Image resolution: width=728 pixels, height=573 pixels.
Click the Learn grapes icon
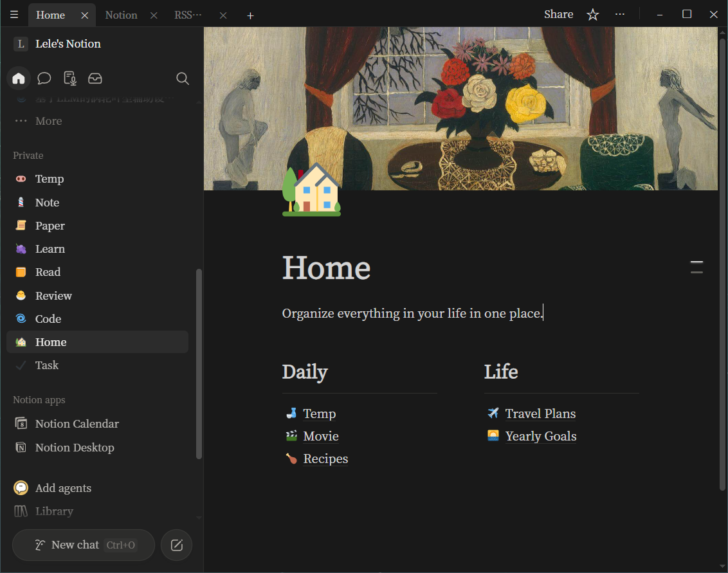tap(21, 249)
